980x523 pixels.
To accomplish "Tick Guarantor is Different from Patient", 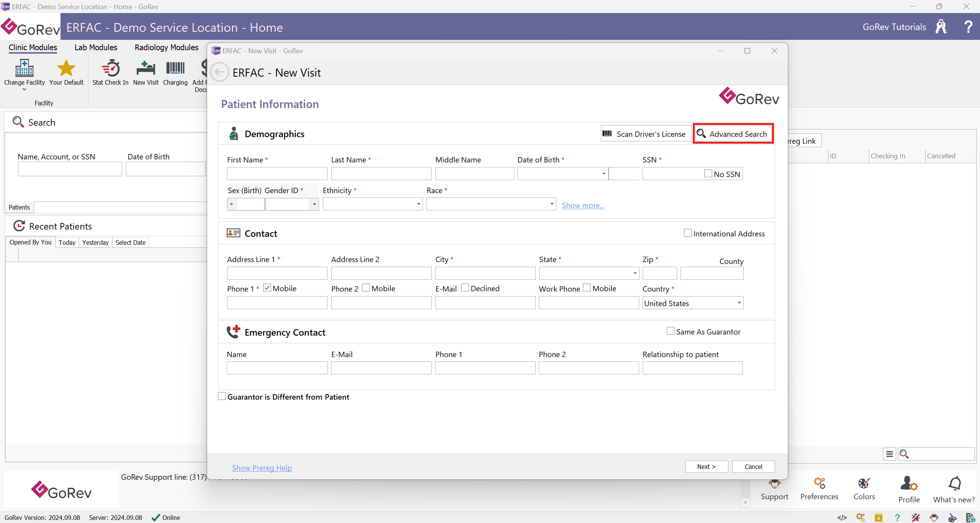I will pos(222,396).
